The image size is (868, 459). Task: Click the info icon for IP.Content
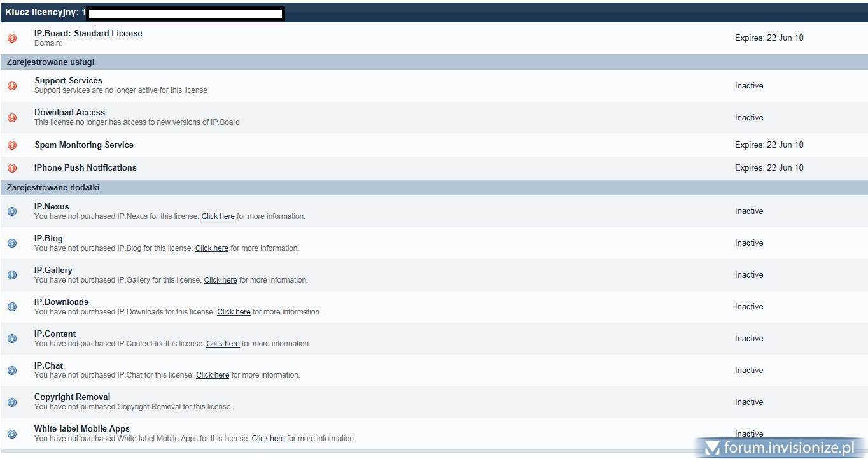coord(12,339)
